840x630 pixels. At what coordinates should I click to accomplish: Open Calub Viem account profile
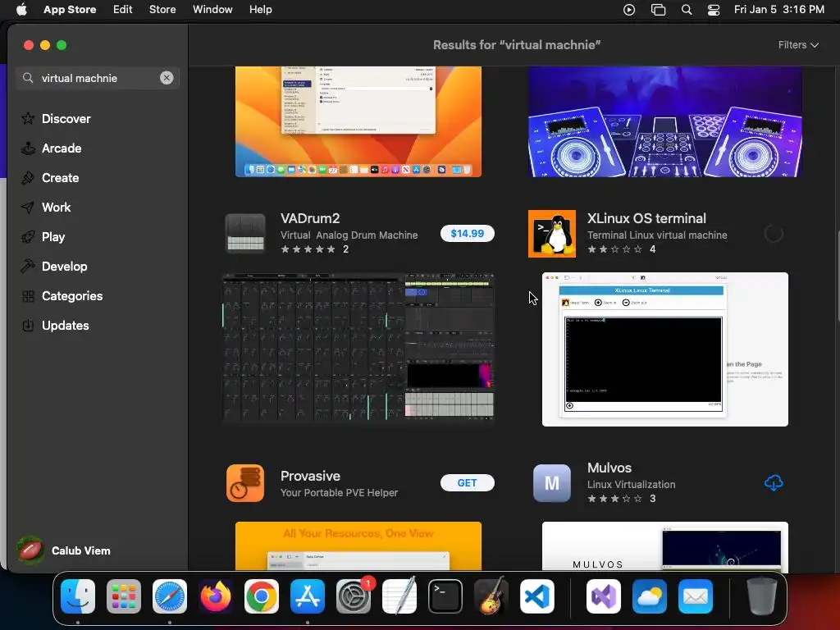click(x=64, y=550)
